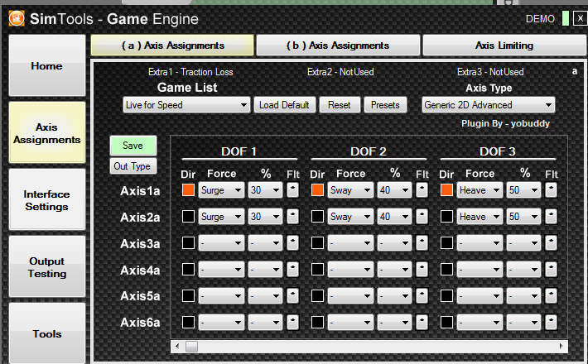The width and height of the screenshot is (588, 364).
Task: Toggle Axis5a DOF 2 filter button
Action: pyautogui.click(x=422, y=296)
